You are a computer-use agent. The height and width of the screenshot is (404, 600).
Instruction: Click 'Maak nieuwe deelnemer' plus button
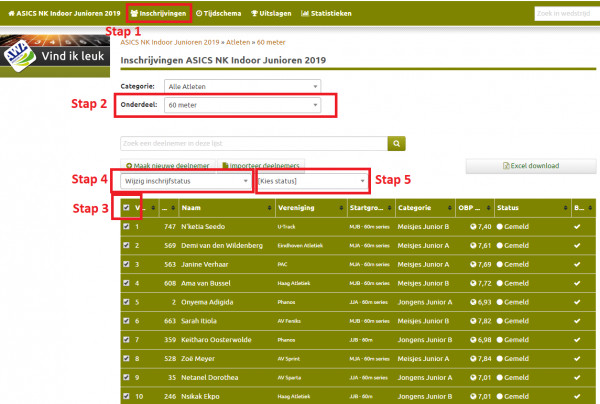tap(167, 165)
